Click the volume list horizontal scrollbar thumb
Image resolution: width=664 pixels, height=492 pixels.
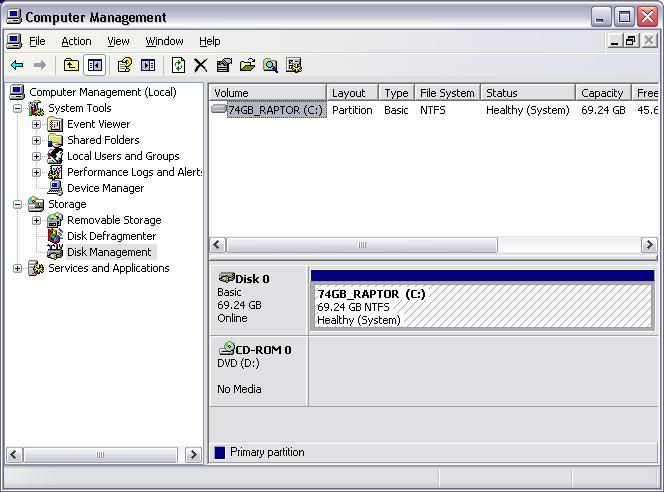362,245
